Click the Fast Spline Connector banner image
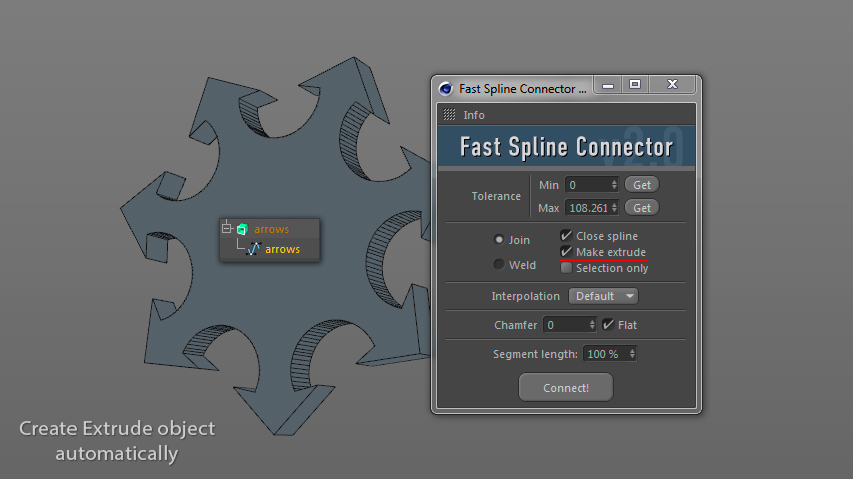The height and width of the screenshot is (479, 853). 566,147
